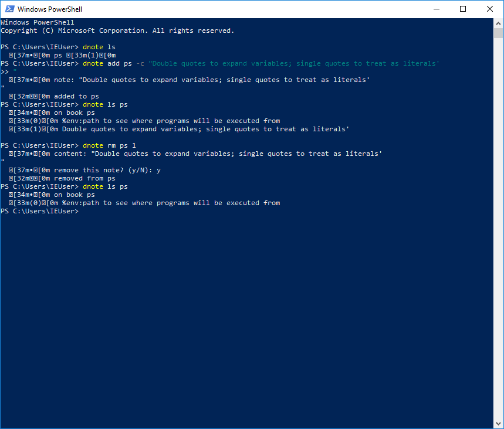
Task: Click the dnote add ps command text
Action: 109,63
